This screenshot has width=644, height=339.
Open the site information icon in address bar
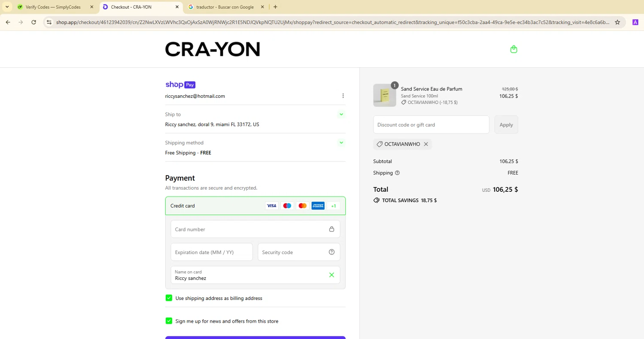tap(49, 22)
